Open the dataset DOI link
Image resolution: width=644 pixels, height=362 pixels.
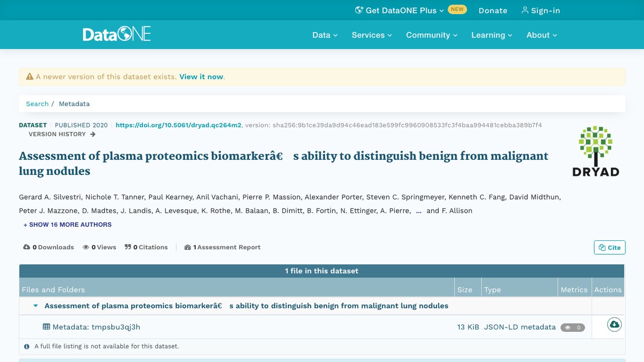[179, 125]
